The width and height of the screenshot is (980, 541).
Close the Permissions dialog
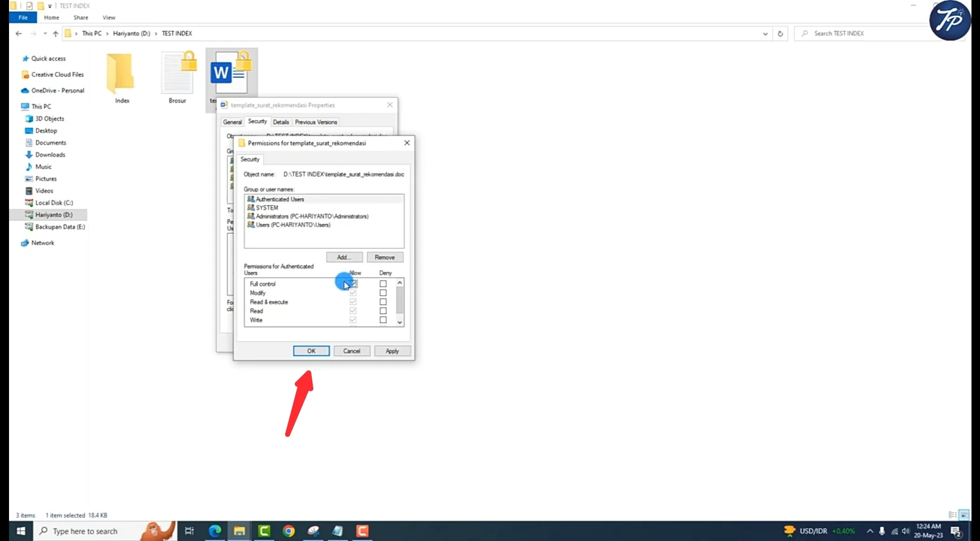tap(407, 143)
